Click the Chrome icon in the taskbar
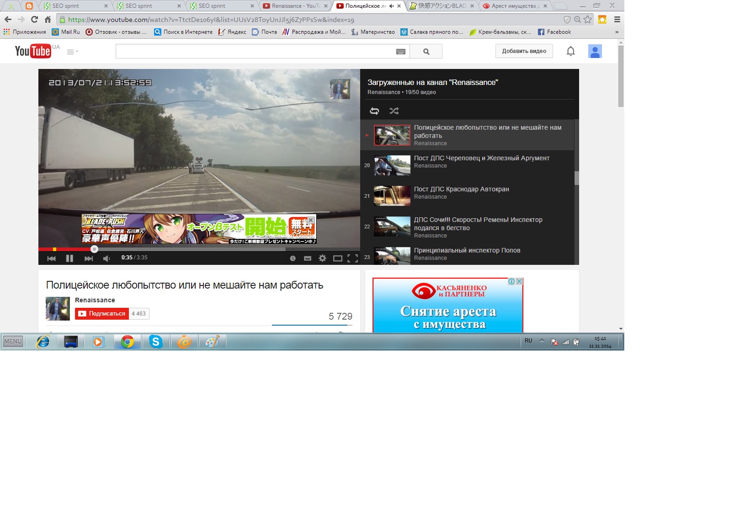This screenshot has width=756, height=532. pos(128,342)
